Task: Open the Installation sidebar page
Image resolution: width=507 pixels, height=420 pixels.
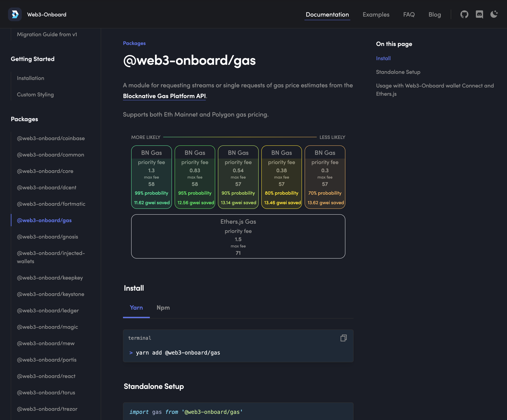Action: point(30,78)
